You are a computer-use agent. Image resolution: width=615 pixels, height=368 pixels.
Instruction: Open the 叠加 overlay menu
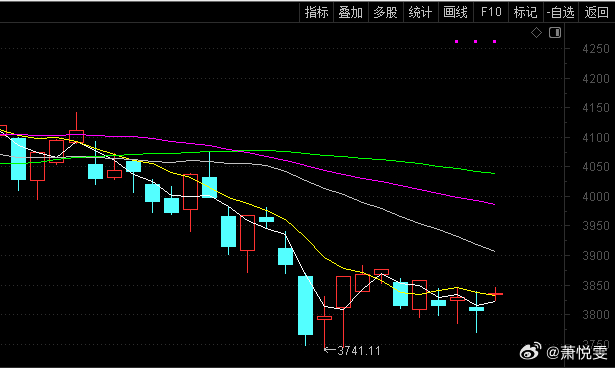click(351, 12)
